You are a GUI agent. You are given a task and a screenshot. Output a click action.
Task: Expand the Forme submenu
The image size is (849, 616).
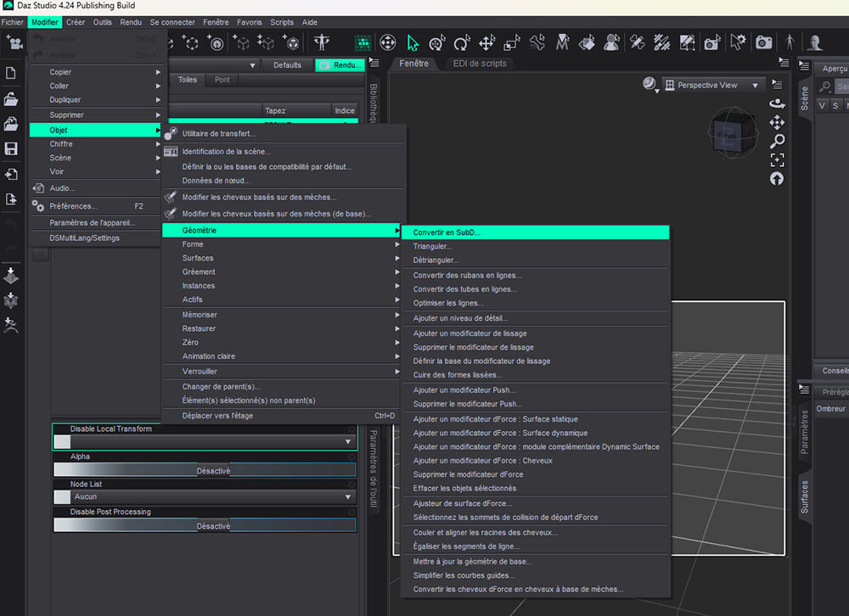pyautogui.click(x=281, y=244)
